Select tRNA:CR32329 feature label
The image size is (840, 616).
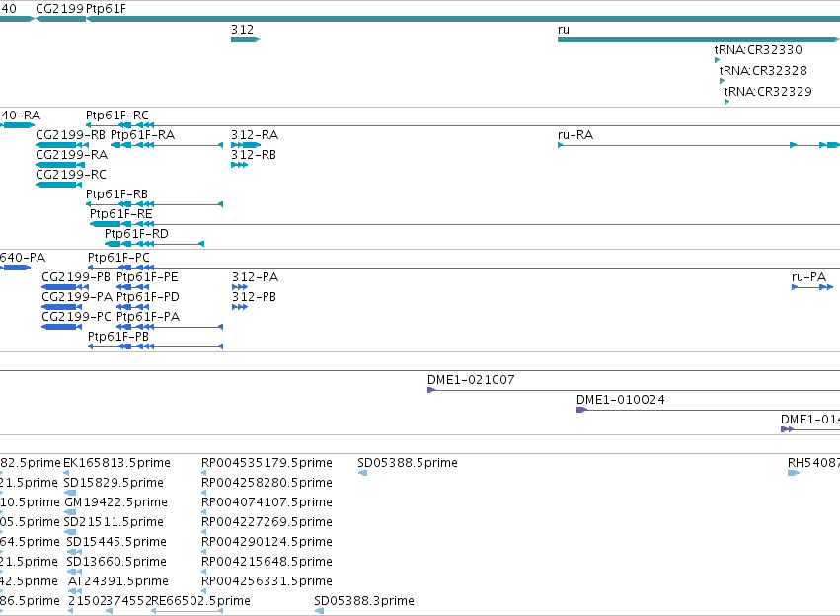pos(768,92)
